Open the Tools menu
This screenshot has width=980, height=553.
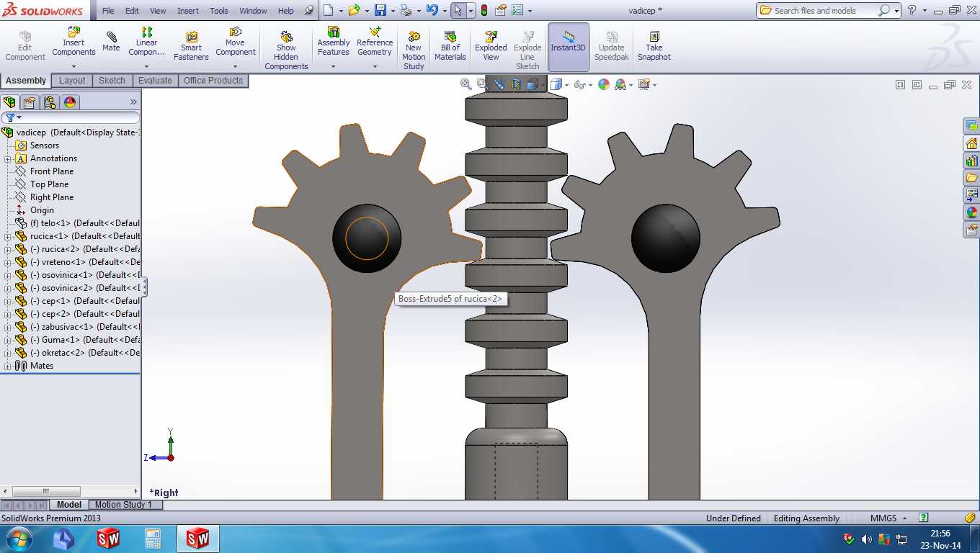pos(219,11)
